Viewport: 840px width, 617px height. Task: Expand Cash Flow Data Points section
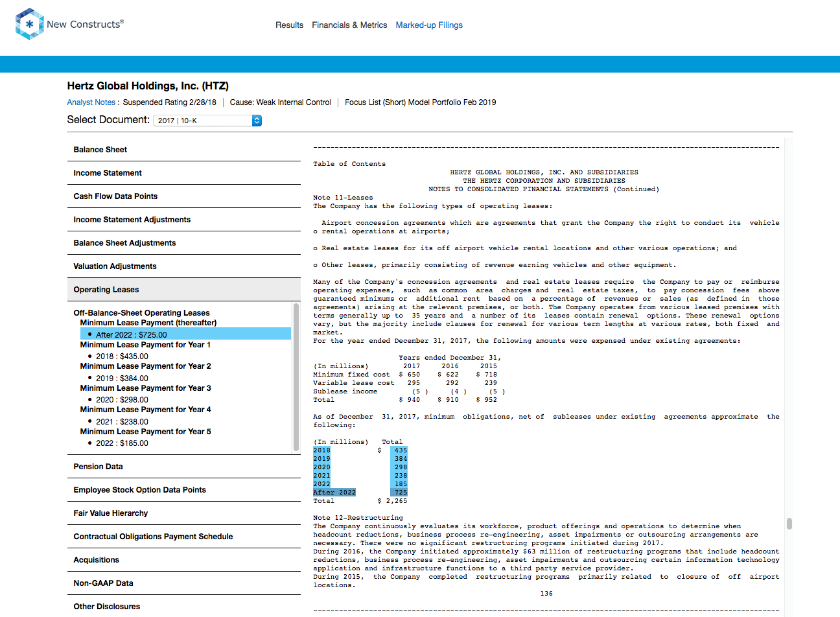[x=184, y=196]
